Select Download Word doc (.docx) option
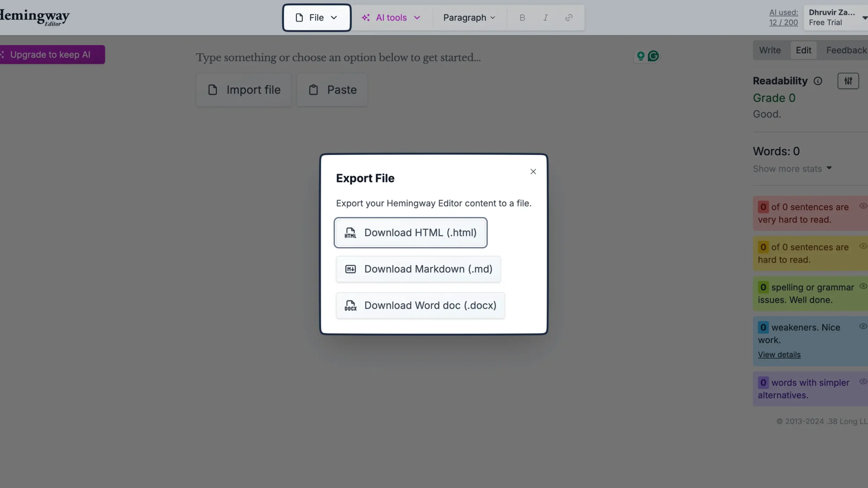 420,305
